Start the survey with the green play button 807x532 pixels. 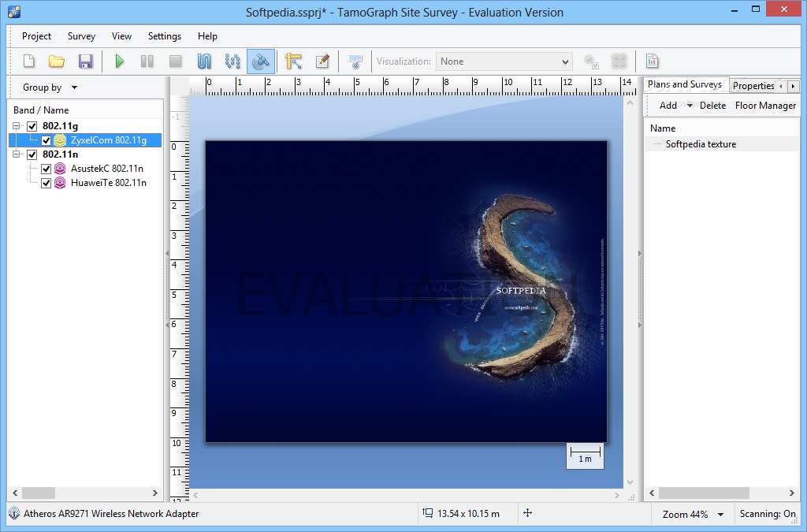[120, 61]
